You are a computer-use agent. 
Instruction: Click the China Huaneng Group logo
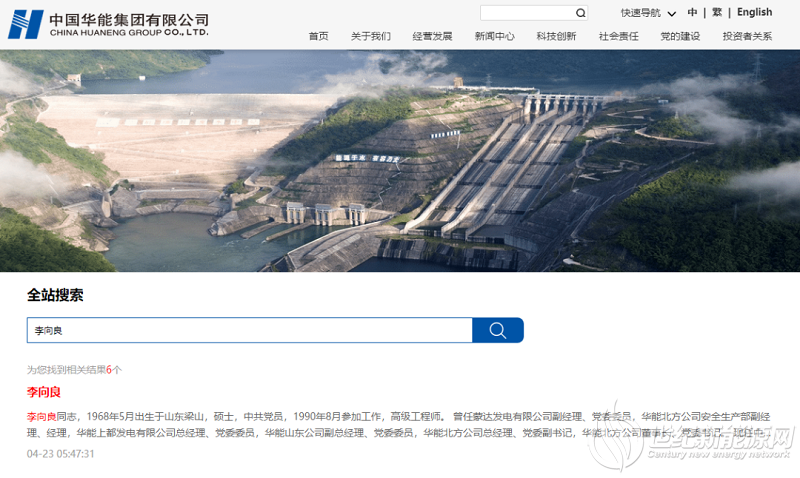click(108, 24)
